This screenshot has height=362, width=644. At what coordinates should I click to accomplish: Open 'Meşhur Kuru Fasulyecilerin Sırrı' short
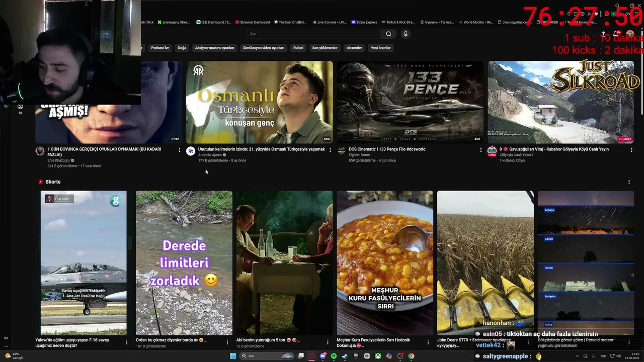coord(385,263)
